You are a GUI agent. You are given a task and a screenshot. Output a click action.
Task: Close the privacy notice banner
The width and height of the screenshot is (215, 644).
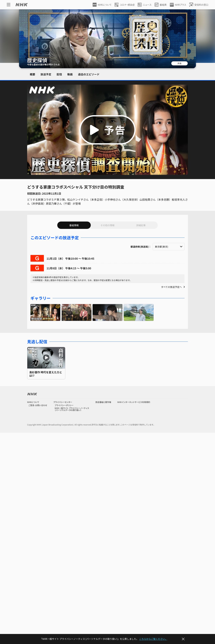[183, 639]
